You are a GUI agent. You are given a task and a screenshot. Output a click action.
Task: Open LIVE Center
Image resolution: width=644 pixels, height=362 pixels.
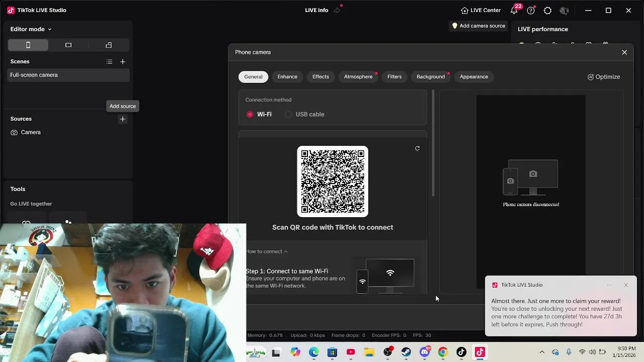pos(480,10)
